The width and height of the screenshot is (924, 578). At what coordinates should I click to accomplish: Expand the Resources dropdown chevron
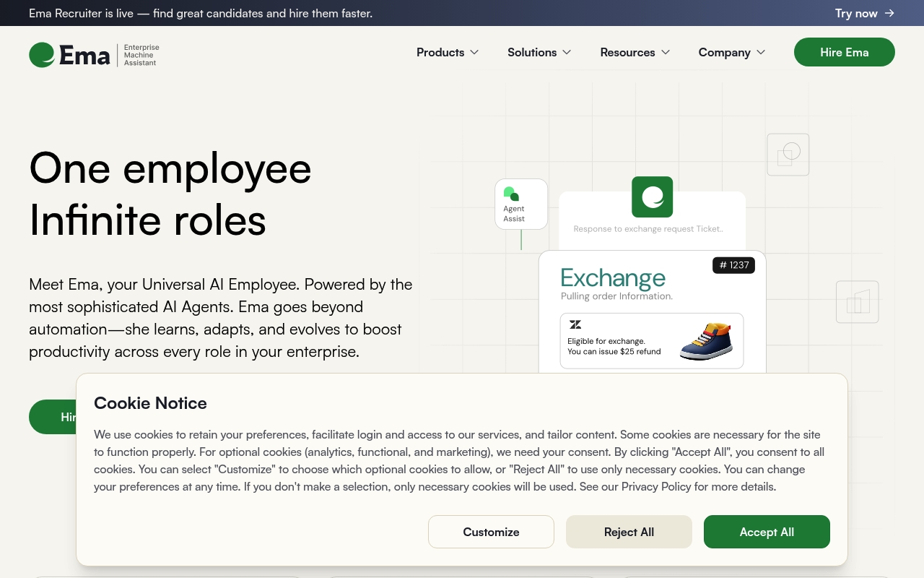pyautogui.click(x=666, y=52)
